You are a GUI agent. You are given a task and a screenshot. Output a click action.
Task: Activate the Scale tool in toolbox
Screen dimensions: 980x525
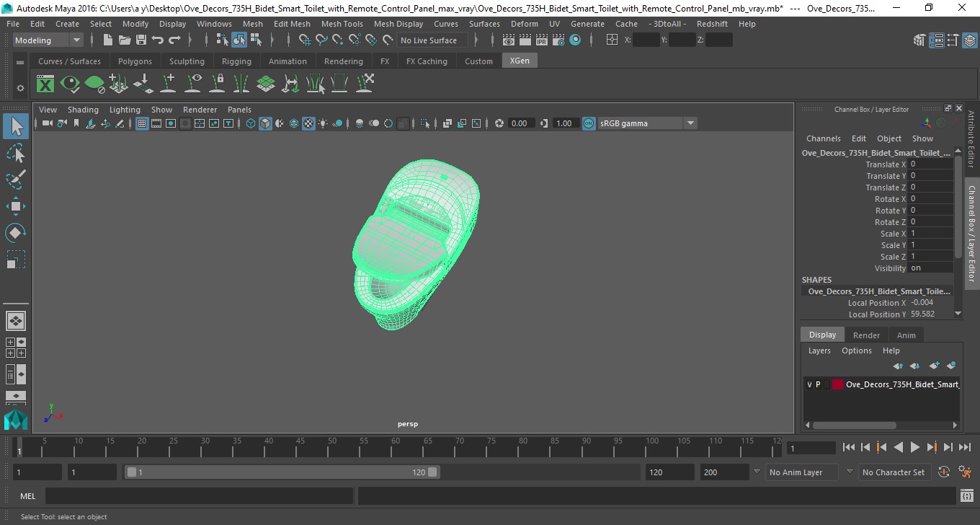16,259
